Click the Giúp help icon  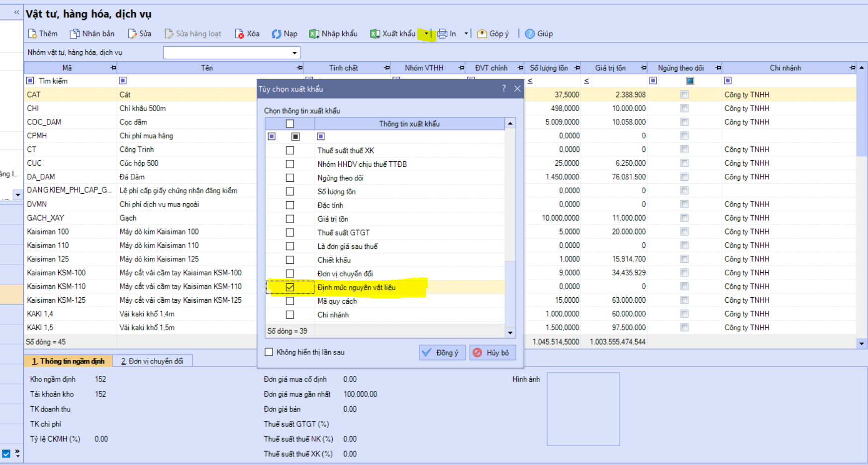530,33
